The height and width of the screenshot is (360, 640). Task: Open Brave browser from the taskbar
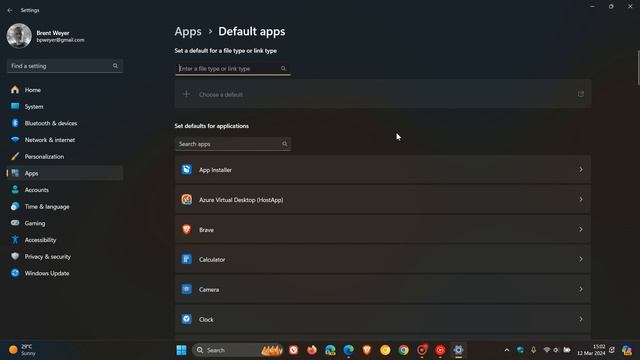367,350
